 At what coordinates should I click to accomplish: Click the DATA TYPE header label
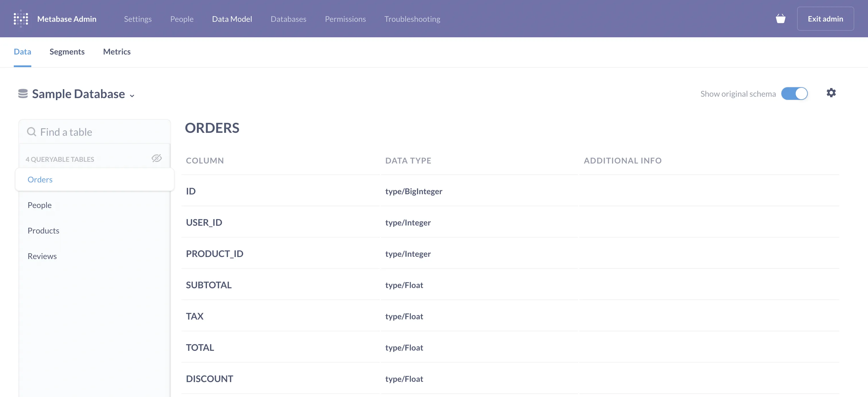[x=408, y=161]
